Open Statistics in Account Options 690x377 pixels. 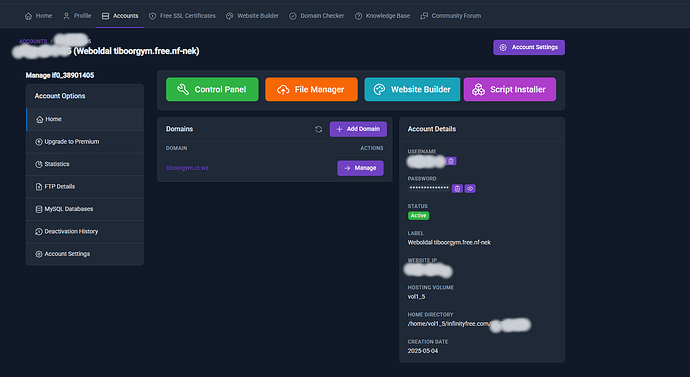click(x=85, y=164)
